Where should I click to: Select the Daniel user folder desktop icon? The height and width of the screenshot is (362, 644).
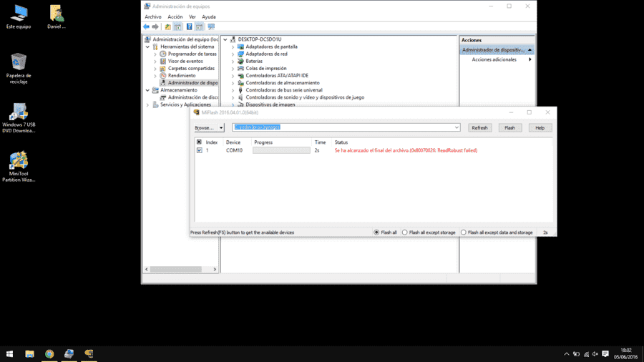pos(57,17)
